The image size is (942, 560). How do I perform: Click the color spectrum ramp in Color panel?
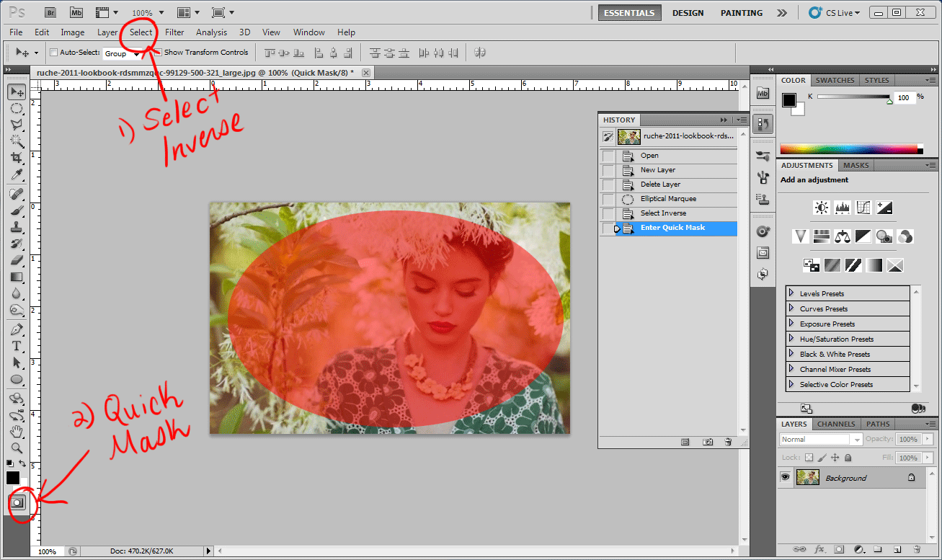coord(850,149)
